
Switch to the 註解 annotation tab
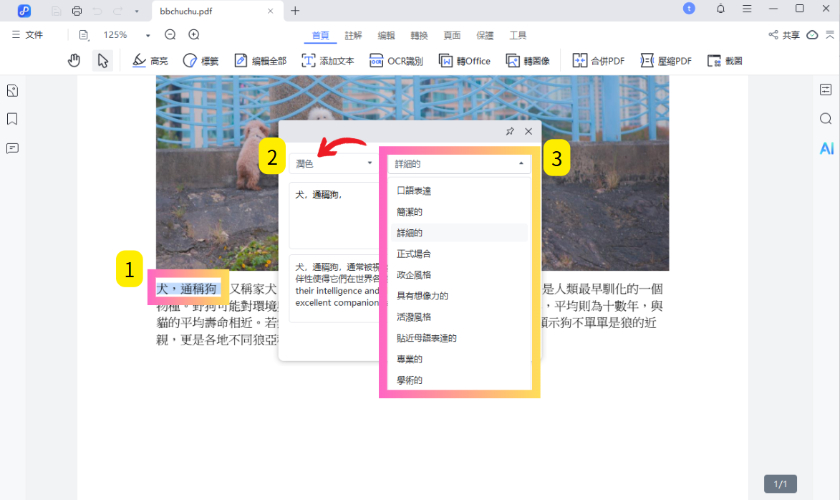(x=353, y=35)
